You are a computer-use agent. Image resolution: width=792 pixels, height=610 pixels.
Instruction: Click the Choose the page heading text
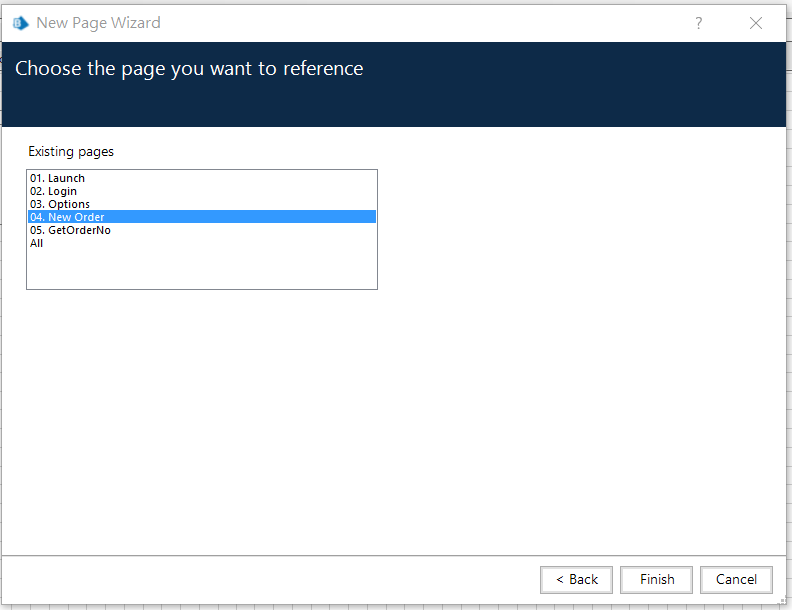pos(189,69)
